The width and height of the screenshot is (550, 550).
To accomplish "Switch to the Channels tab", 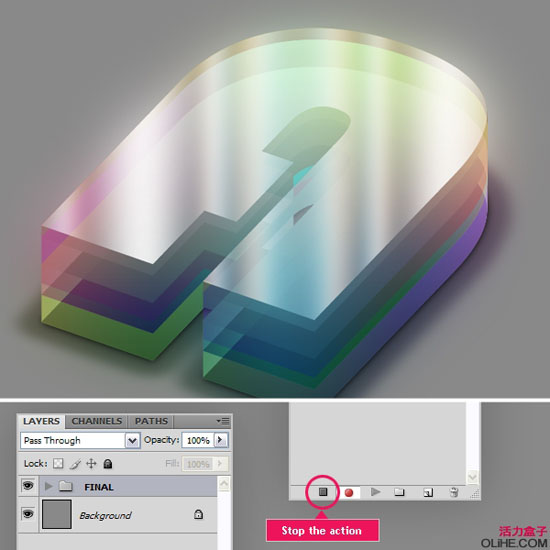I will click(96, 421).
